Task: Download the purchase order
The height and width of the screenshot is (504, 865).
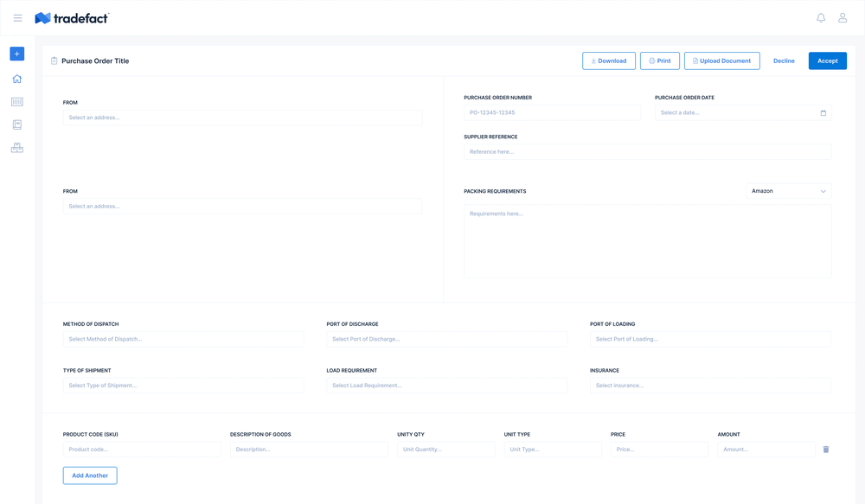Action: coord(609,61)
